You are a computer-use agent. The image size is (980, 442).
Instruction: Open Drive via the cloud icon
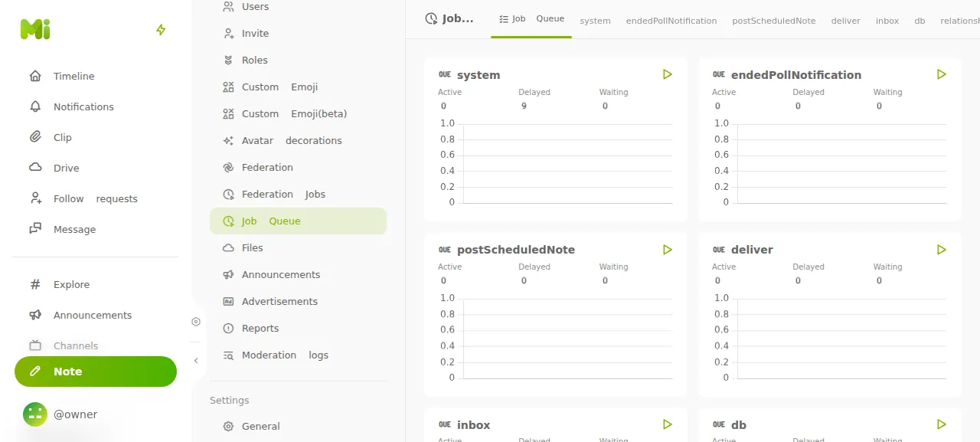96,168
